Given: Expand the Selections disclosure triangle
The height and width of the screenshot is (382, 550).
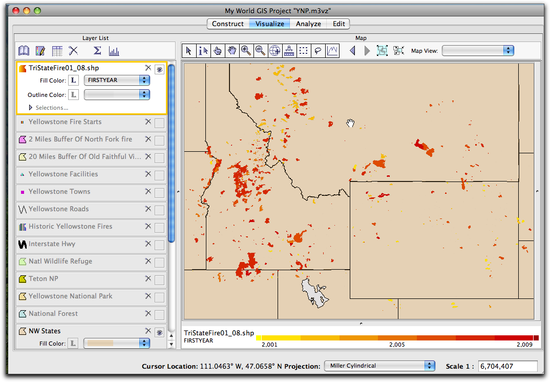Looking at the screenshot, I should point(31,108).
